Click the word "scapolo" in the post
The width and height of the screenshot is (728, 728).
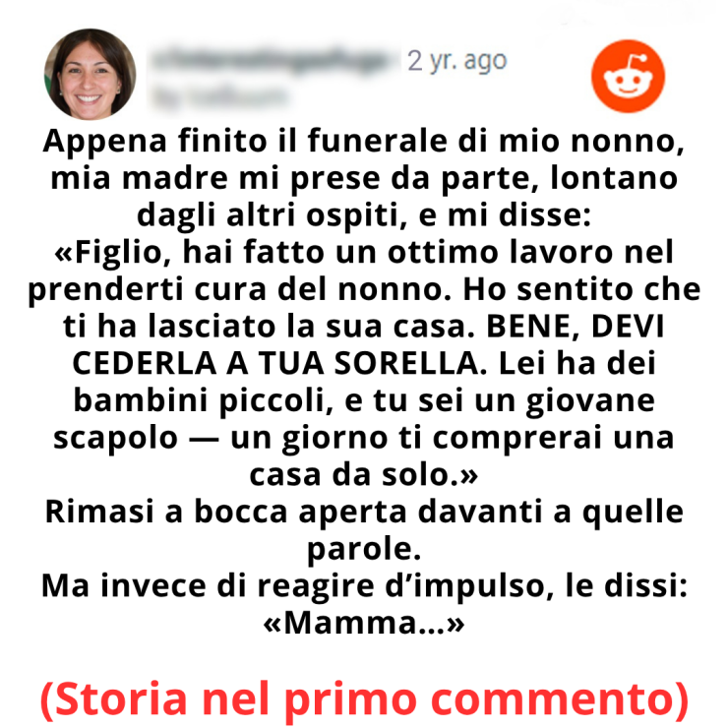[116, 439]
